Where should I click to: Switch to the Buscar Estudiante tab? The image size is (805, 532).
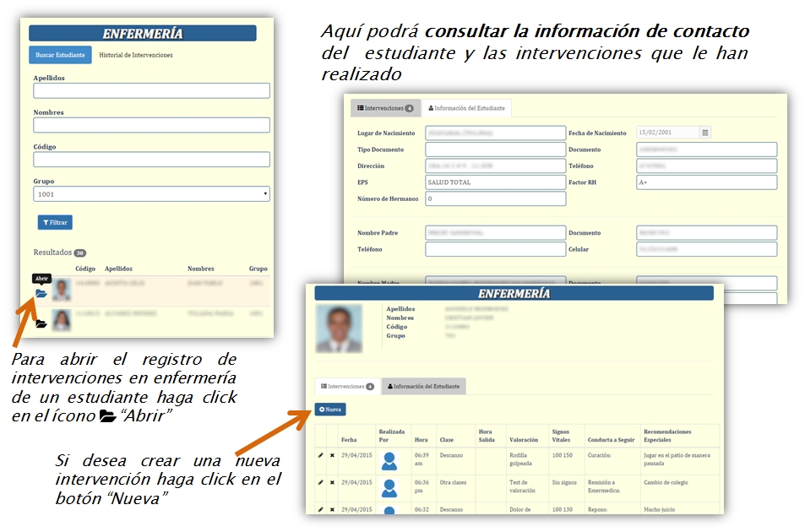click(60, 55)
